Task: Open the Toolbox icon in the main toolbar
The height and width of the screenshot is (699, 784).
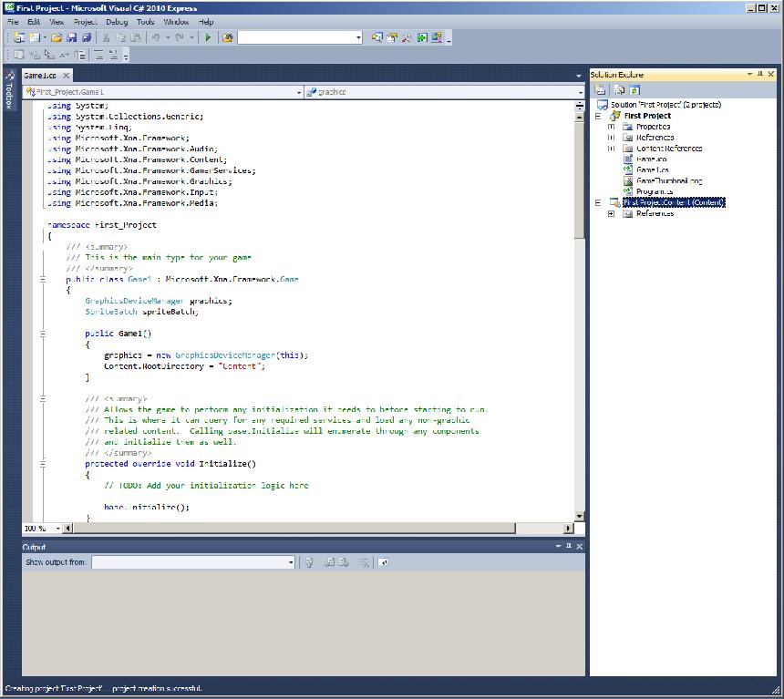Action: pyautogui.click(x=407, y=37)
